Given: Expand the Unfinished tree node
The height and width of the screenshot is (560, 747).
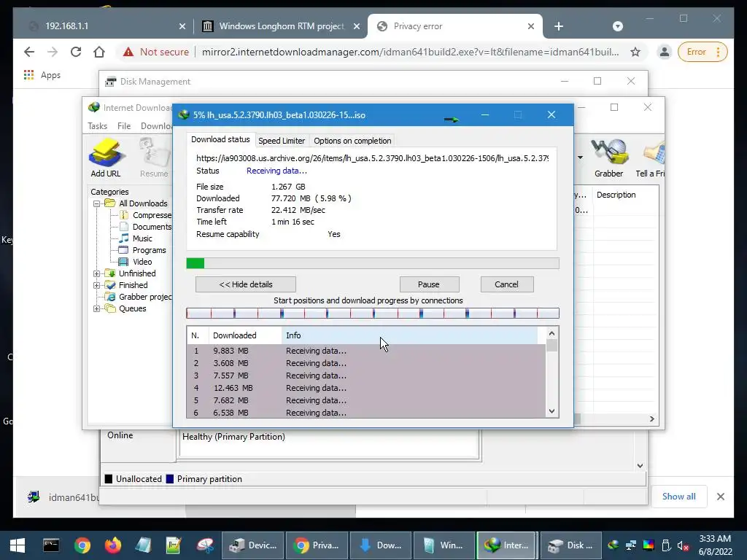Looking at the screenshot, I should [97, 274].
